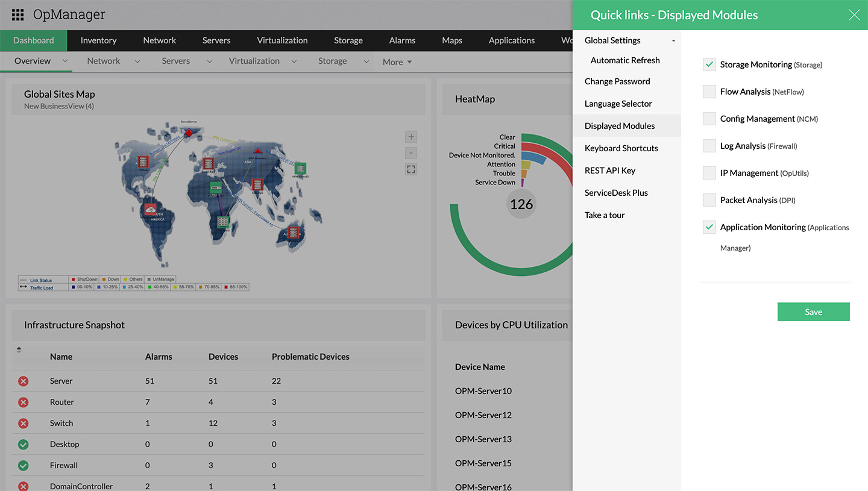Click the 126 total count in HeatMap
The width and height of the screenshot is (868, 491).
(x=521, y=204)
